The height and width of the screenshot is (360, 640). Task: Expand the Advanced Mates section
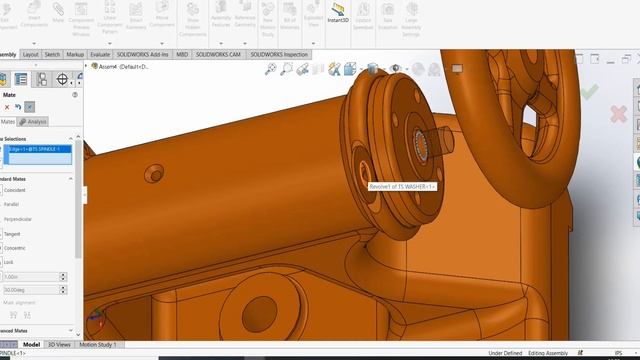click(x=70, y=331)
